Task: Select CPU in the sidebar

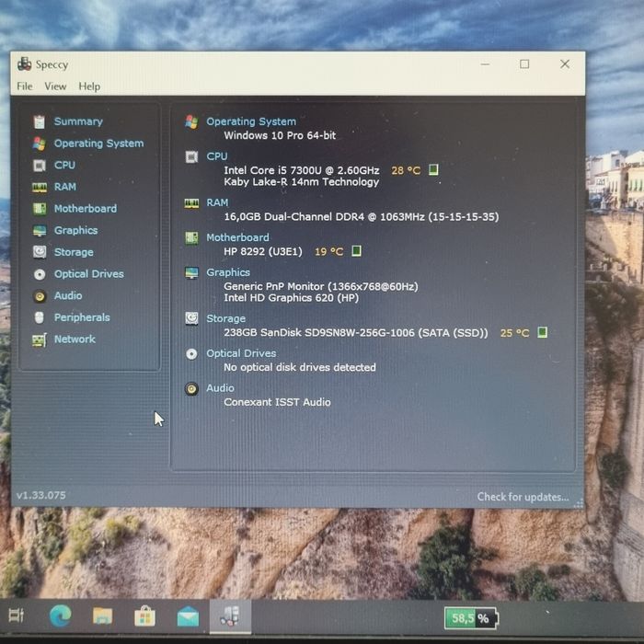Action: point(65,165)
